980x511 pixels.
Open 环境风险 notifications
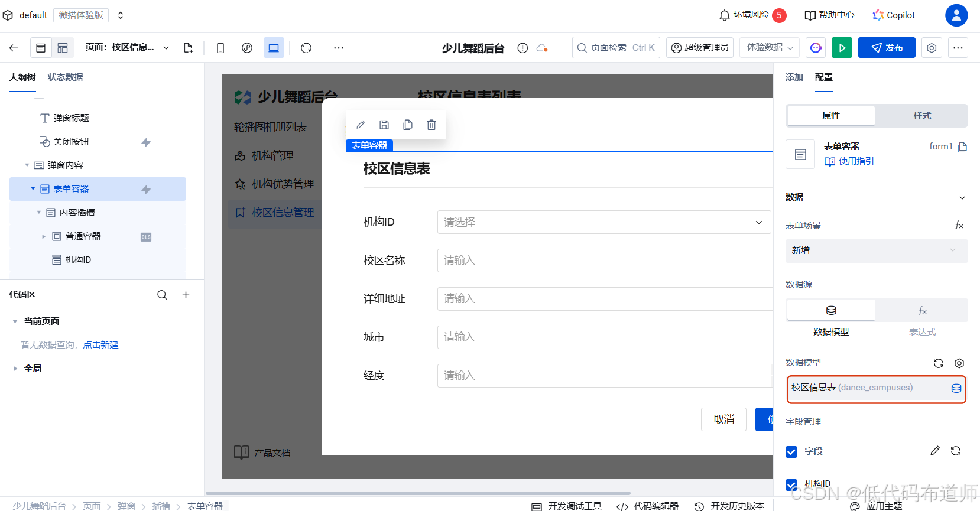click(752, 15)
